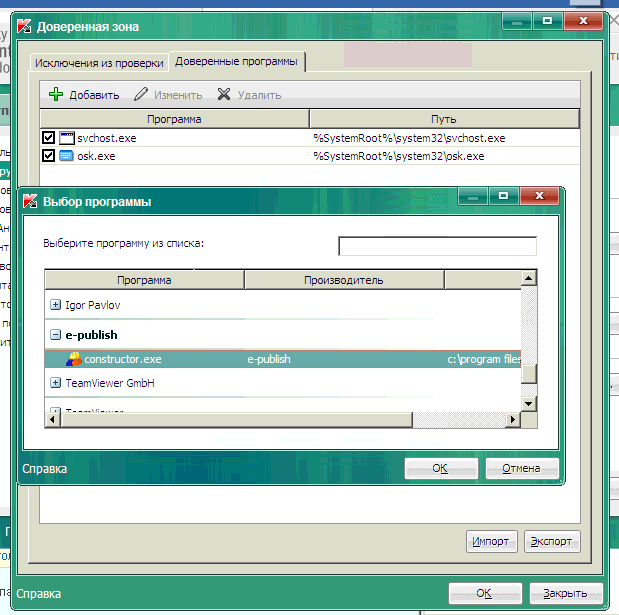Viewport: 619px width, 615px height.
Task: Click the svchost.exe window icon
Action: coord(67,138)
